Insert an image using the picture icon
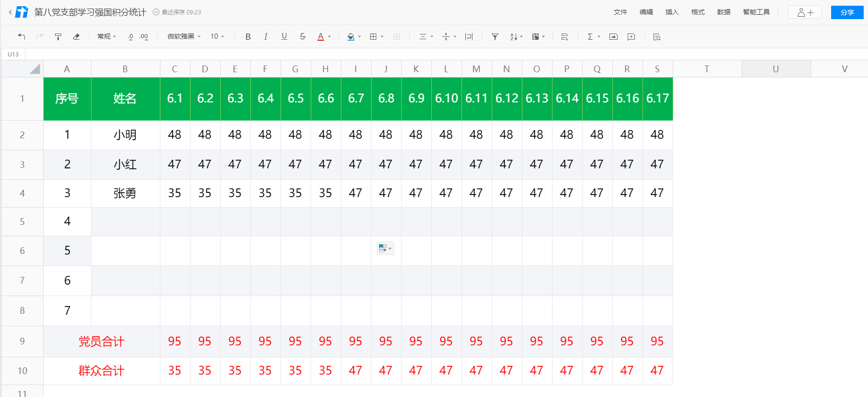The image size is (868, 397). click(x=613, y=36)
